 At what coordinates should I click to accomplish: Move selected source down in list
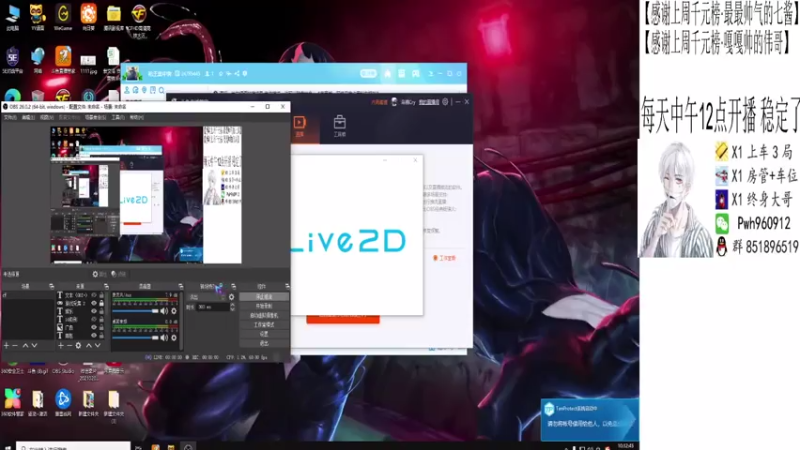pyautogui.click(x=97, y=345)
